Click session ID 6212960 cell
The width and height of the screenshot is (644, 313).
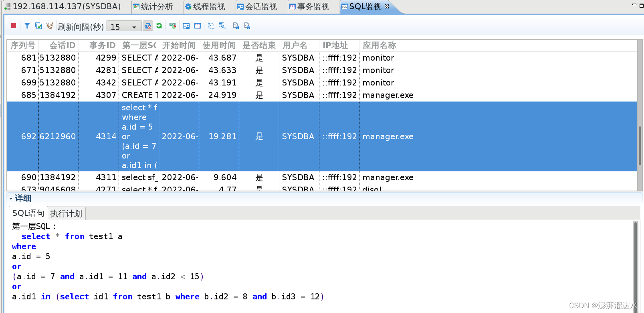point(58,136)
